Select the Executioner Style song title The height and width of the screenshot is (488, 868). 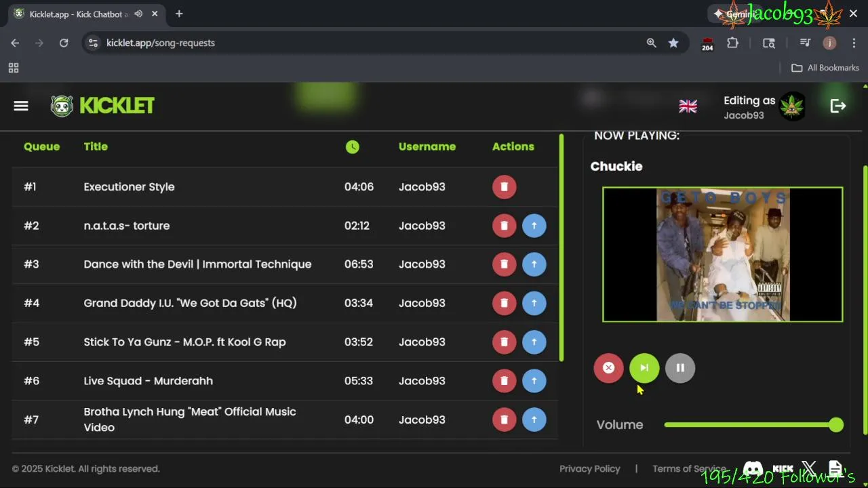(x=129, y=187)
